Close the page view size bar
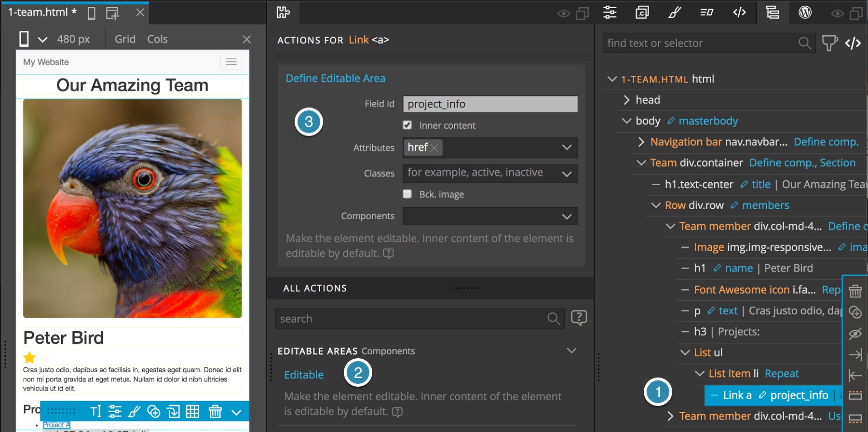The height and width of the screenshot is (432, 868). [x=247, y=39]
